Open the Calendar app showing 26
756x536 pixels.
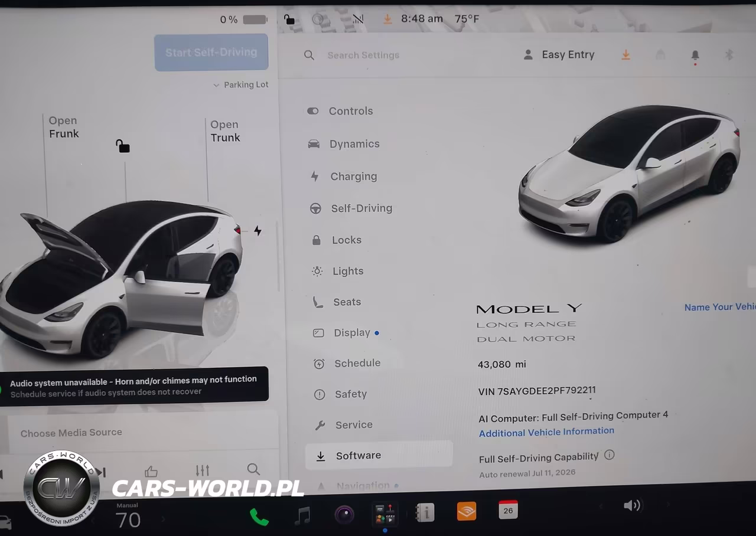pos(508,509)
